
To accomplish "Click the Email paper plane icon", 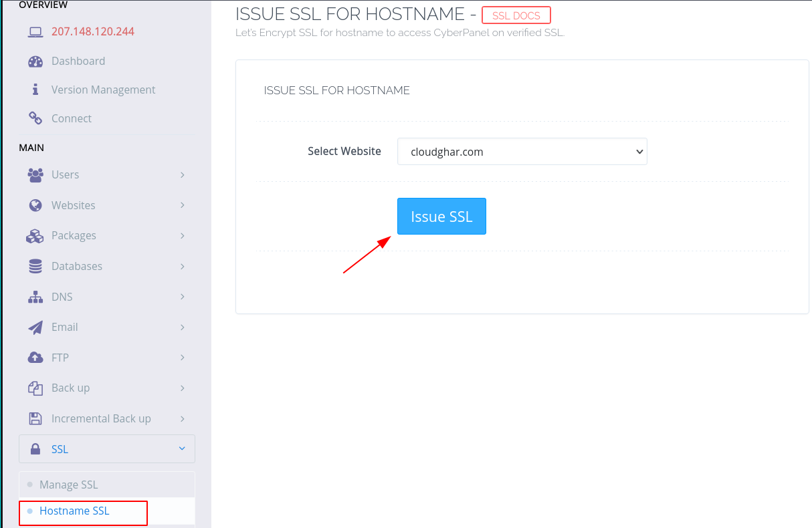I will [35, 327].
